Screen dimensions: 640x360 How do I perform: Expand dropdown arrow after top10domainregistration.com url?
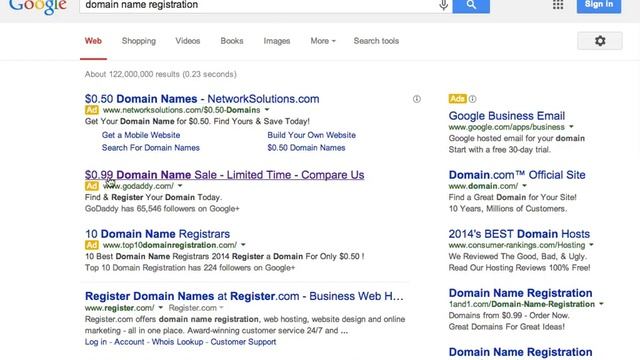243,245
